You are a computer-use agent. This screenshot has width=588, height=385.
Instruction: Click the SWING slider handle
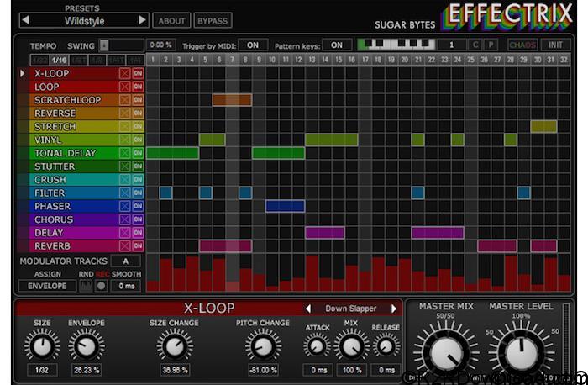pyautogui.click(x=104, y=45)
